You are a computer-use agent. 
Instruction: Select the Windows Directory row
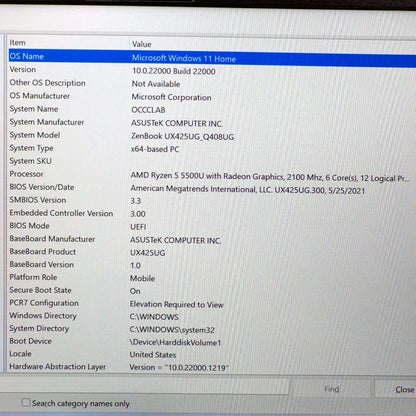tap(212, 316)
